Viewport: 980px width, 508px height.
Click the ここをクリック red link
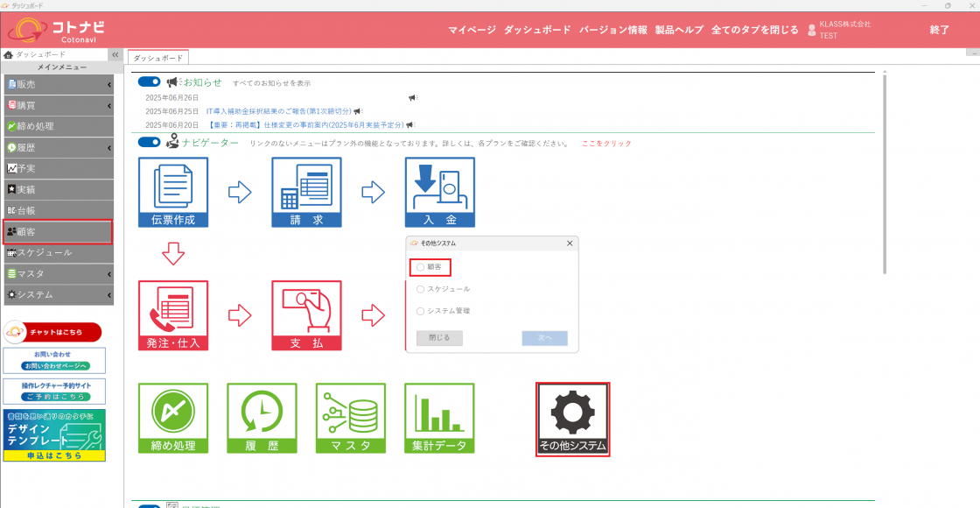point(606,144)
